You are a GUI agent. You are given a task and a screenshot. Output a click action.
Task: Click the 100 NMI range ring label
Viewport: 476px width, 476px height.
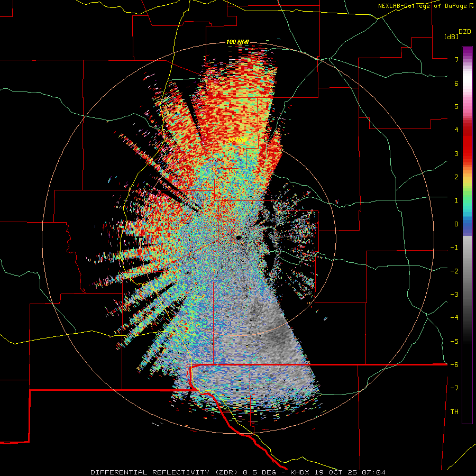237,42
